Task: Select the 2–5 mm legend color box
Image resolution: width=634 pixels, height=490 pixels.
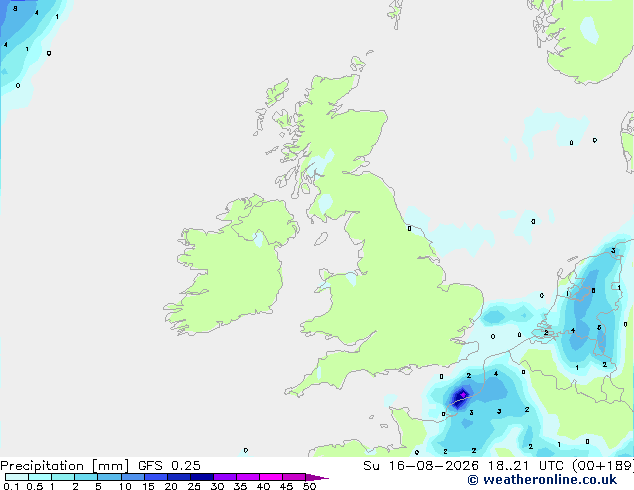Action: pos(86,477)
